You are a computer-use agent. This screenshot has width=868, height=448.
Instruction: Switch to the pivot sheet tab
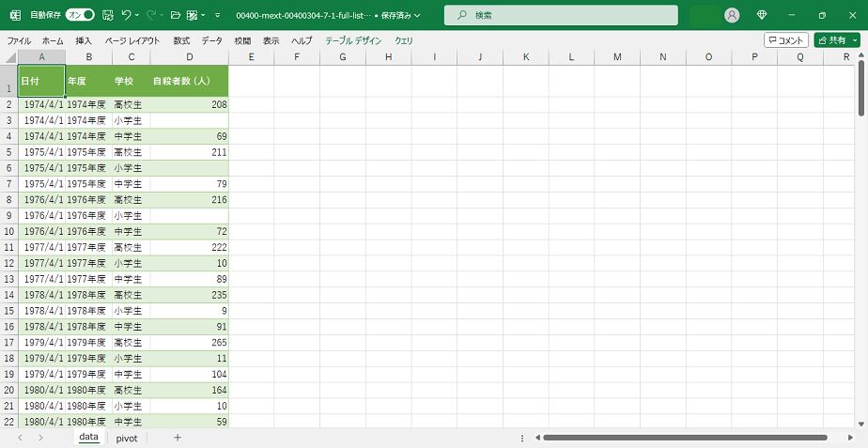[x=127, y=438]
